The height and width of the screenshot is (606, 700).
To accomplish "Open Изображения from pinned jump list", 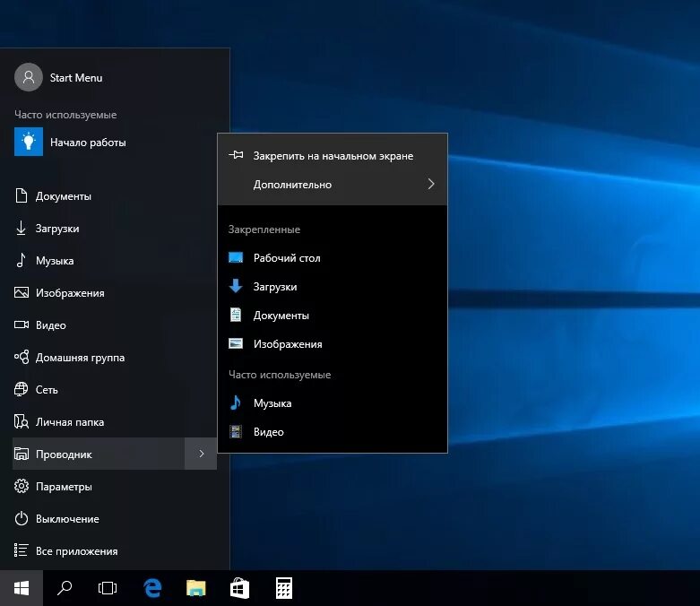I will 333,344.
